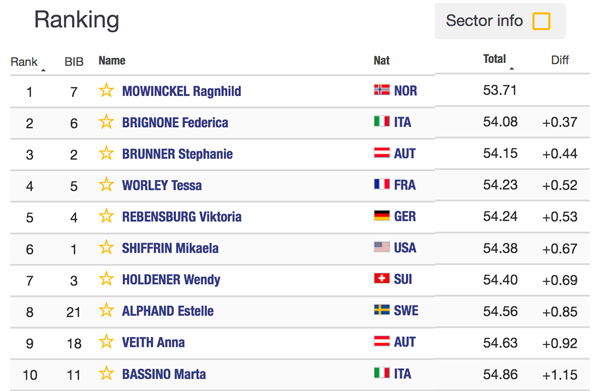Click the Name column header
The image size is (600, 391).
point(112,60)
